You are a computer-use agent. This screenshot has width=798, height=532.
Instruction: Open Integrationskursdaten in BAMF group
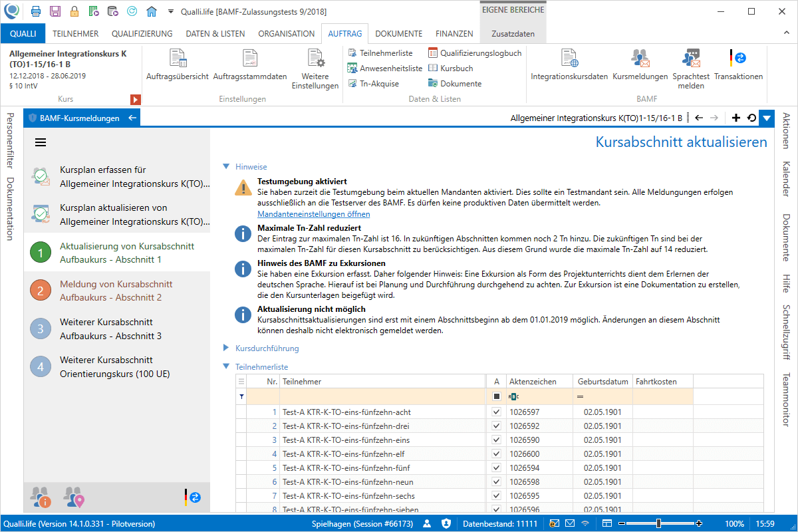pyautogui.click(x=569, y=65)
